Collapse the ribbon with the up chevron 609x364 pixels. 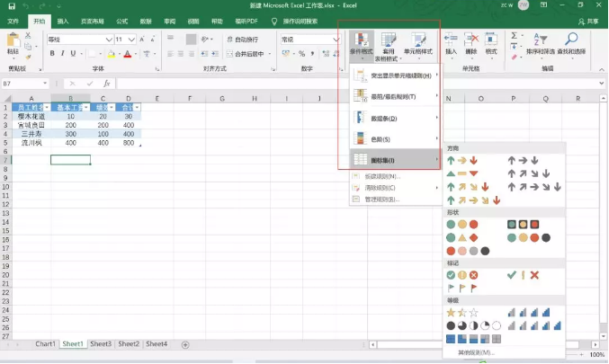pos(601,69)
